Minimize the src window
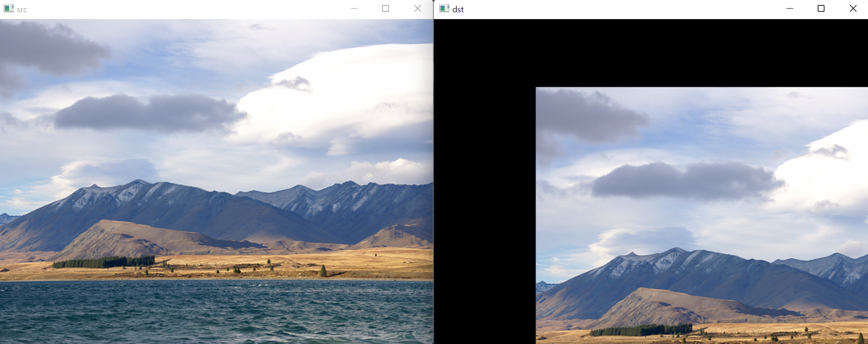The width and height of the screenshot is (868, 344). (x=354, y=9)
